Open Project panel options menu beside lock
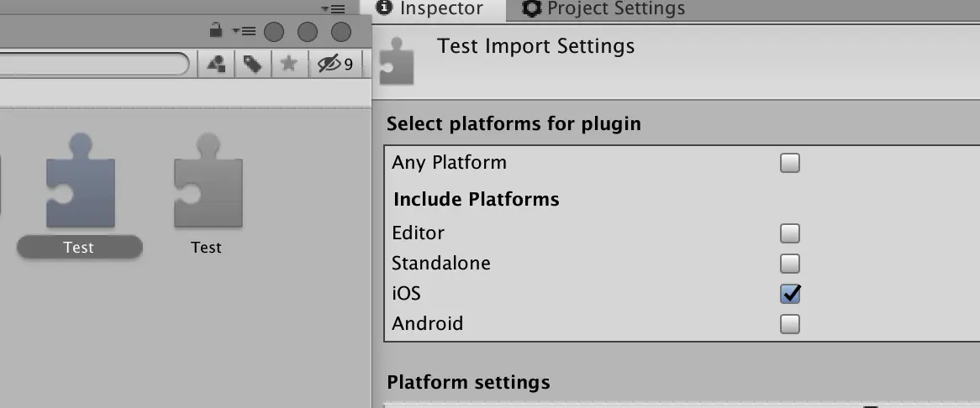Image resolution: width=980 pixels, height=408 pixels. (244, 31)
